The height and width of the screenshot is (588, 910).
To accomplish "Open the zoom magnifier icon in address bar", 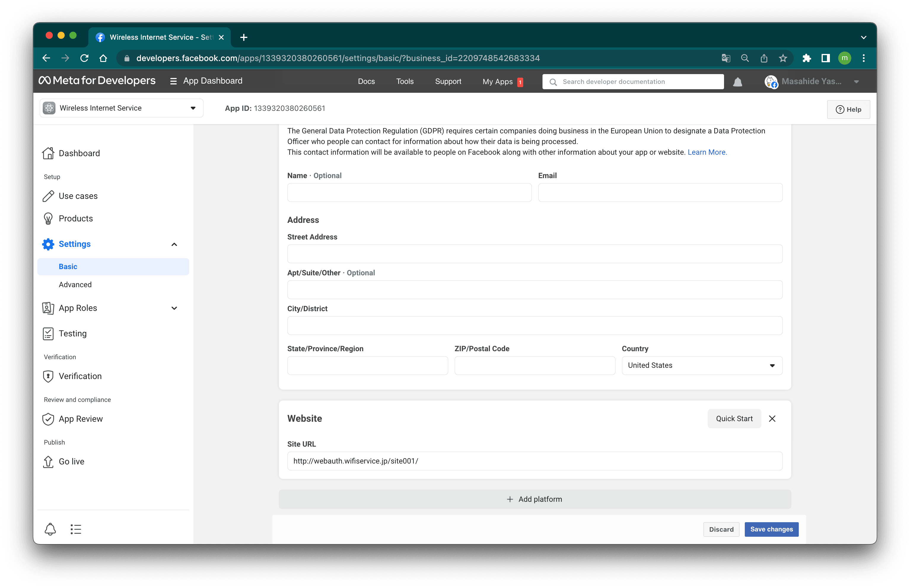I will coord(744,58).
